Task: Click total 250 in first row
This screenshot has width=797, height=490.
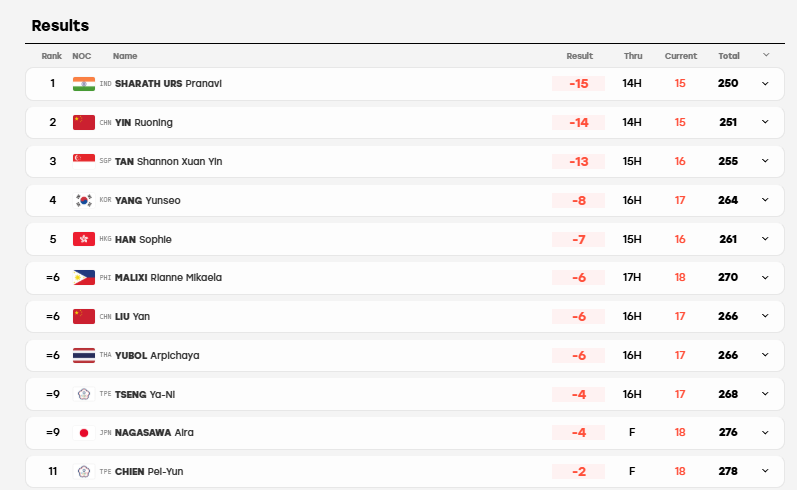Action: point(728,83)
